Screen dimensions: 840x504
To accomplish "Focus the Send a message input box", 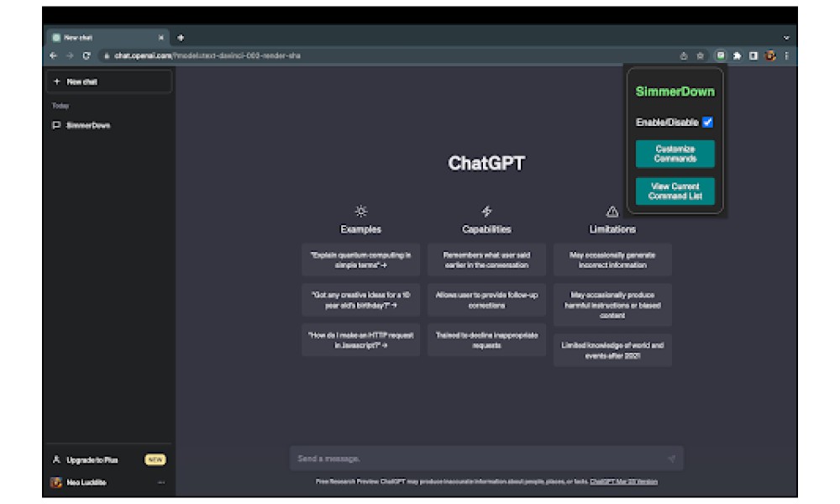I will pyautogui.click(x=486, y=459).
